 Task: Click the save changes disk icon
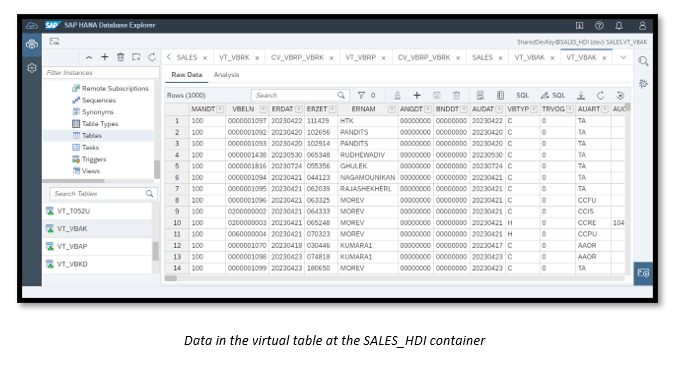click(436, 95)
